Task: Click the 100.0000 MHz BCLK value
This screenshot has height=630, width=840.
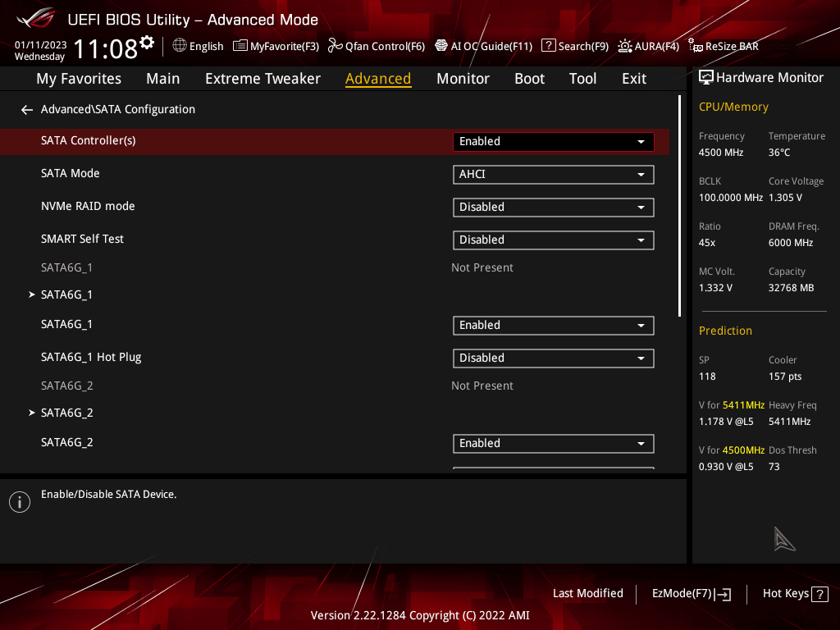Action: [730, 198]
